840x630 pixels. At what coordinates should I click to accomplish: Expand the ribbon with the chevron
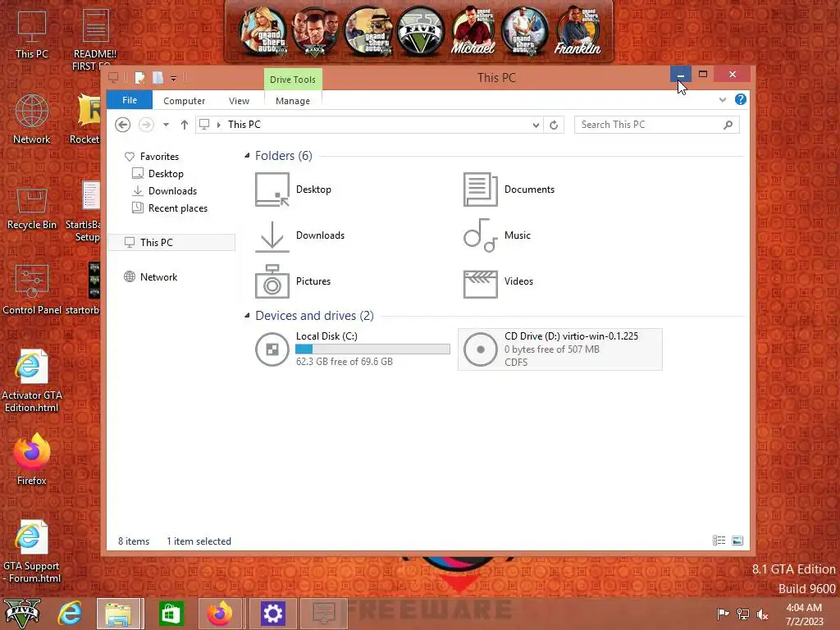click(722, 99)
